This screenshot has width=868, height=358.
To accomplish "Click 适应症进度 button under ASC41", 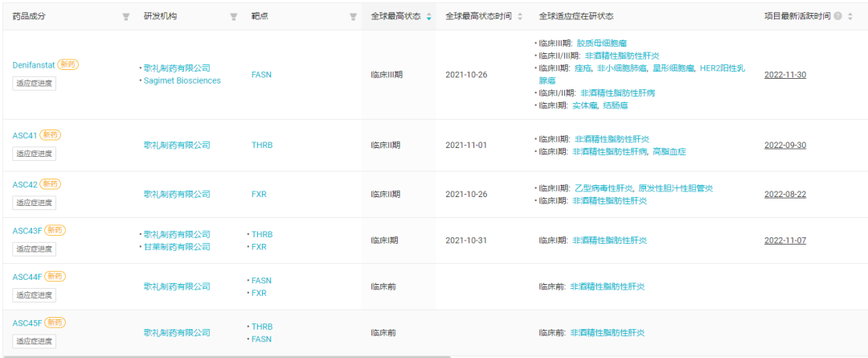I will [35, 154].
